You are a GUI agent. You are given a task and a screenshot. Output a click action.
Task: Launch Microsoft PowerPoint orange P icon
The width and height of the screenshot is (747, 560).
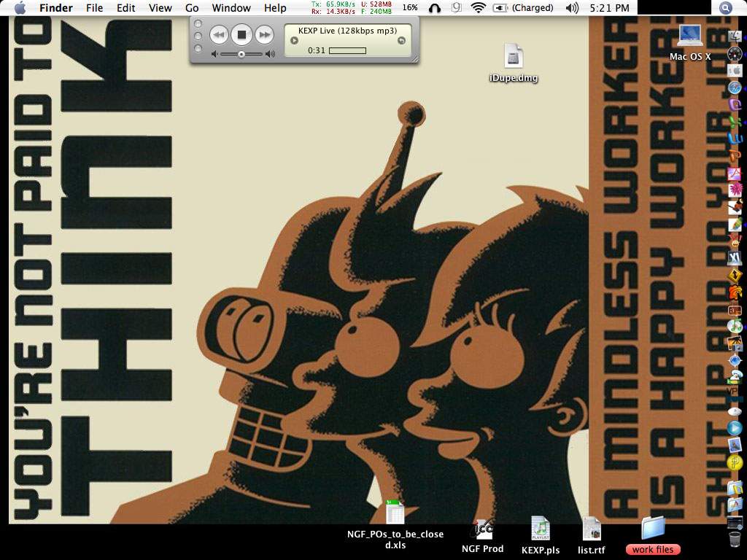click(x=735, y=156)
